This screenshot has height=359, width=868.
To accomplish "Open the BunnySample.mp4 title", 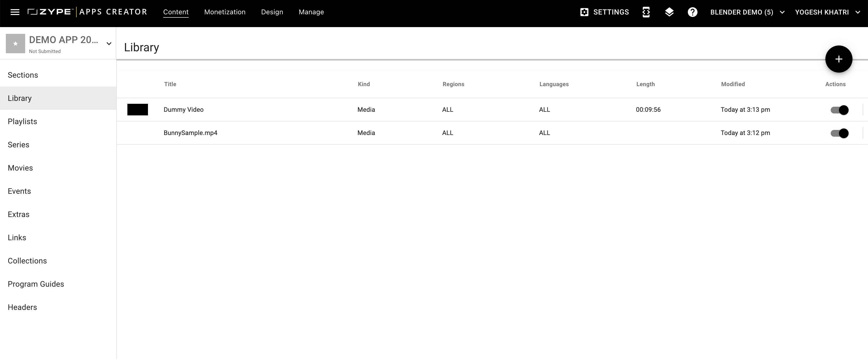I will coord(190,133).
